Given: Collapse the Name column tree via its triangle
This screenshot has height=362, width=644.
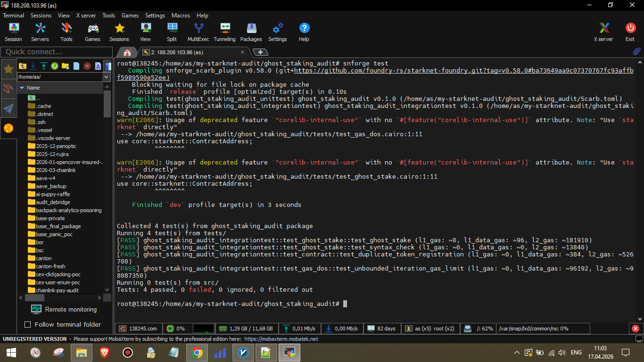Looking at the screenshot, I should pos(22,88).
